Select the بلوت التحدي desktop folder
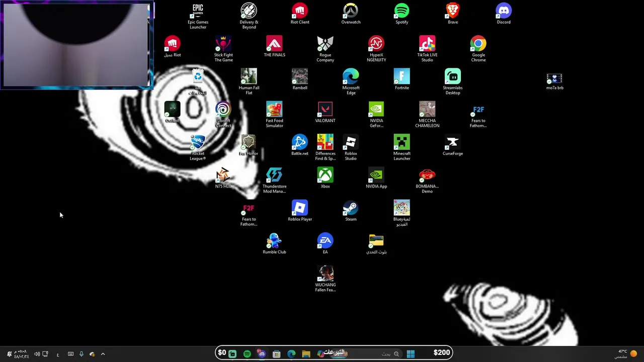The image size is (644, 362). 376,244
